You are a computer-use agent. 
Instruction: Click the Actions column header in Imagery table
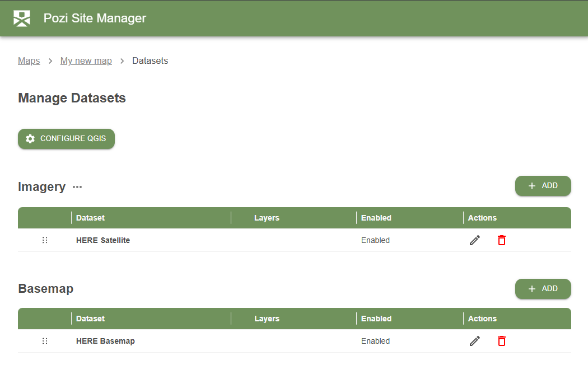tap(482, 218)
